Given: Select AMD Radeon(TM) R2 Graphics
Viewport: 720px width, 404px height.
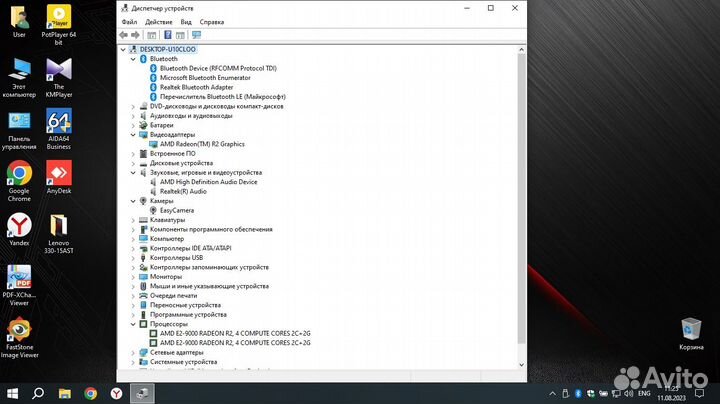Looking at the screenshot, I should tap(202, 144).
